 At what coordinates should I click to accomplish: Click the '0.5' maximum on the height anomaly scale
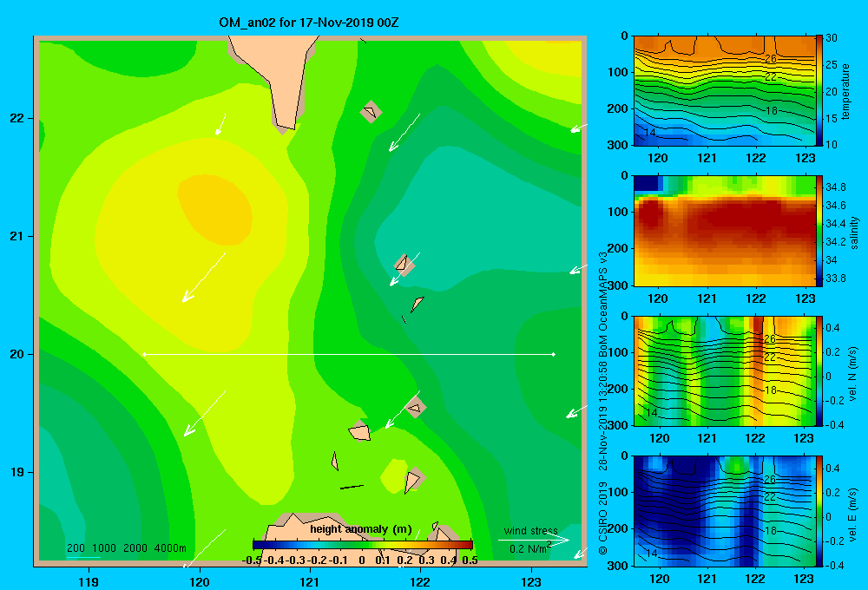470,560
